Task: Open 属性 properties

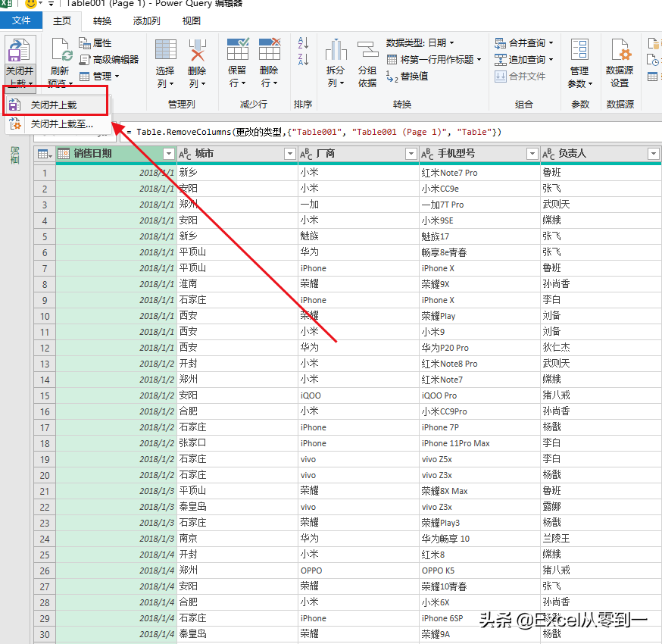Action: click(x=95, y=43)
